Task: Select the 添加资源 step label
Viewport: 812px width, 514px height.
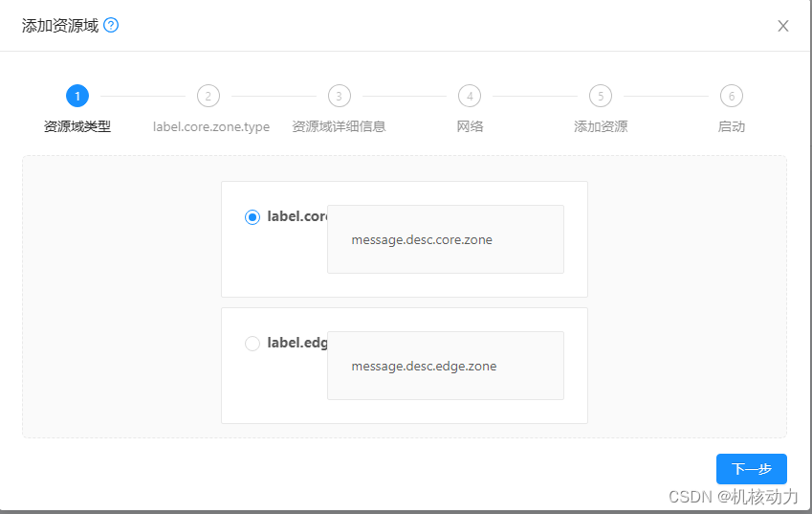Action: point(601,126)
